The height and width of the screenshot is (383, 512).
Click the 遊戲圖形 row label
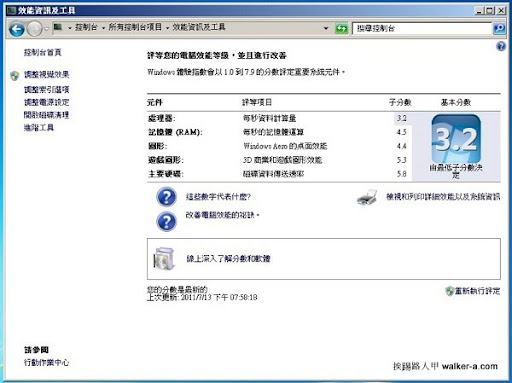point(166,160)
